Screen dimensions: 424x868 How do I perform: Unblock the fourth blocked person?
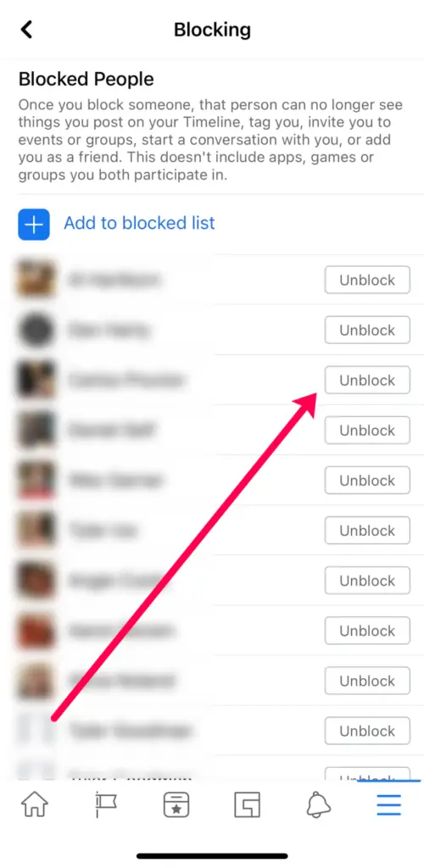coord(367,430)
